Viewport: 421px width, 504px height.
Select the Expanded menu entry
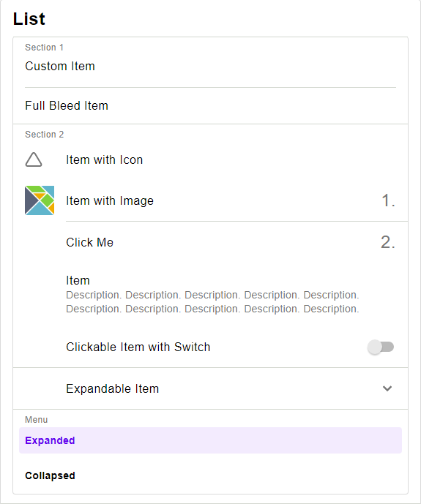[x=210, y=440]
